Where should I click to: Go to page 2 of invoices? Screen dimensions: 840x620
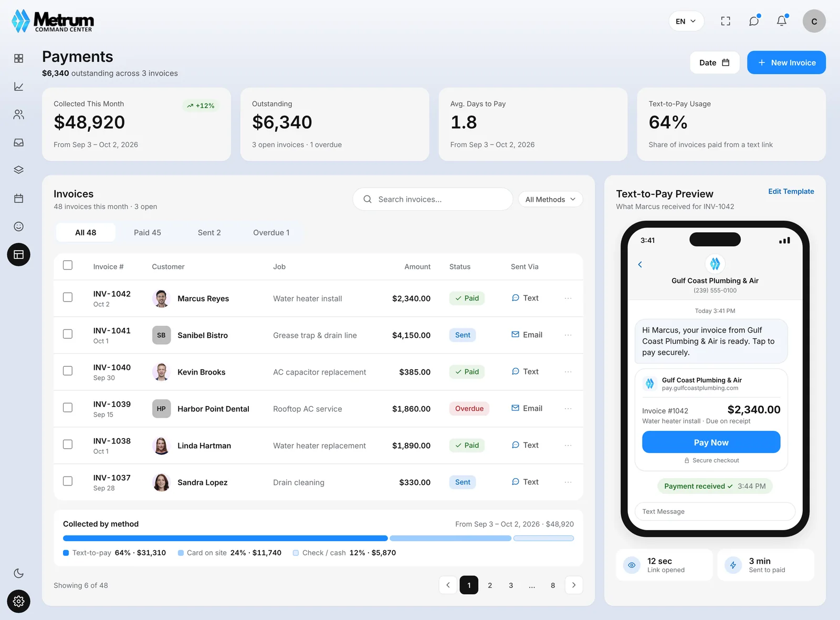tap(490, 585)
